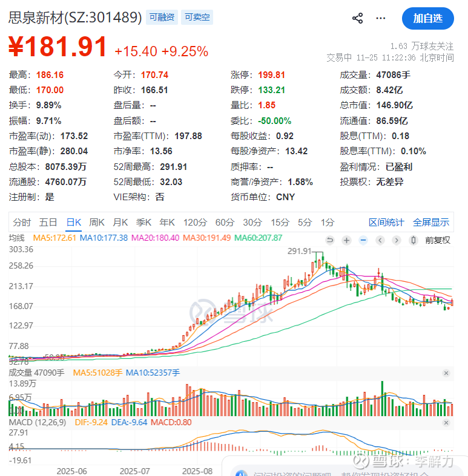This screenshot has height=476, width=468.
Task: Click the 涨停 value 199.81
Action: point(271,74)
